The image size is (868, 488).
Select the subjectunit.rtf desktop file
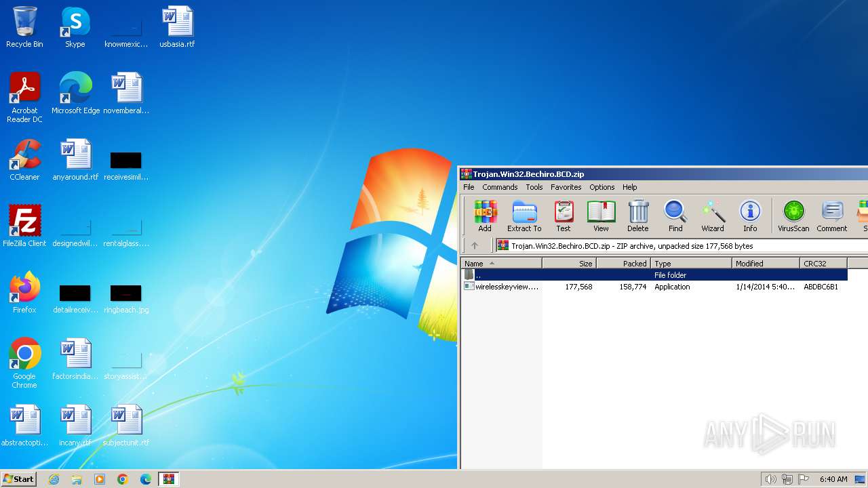pos(126,426)
